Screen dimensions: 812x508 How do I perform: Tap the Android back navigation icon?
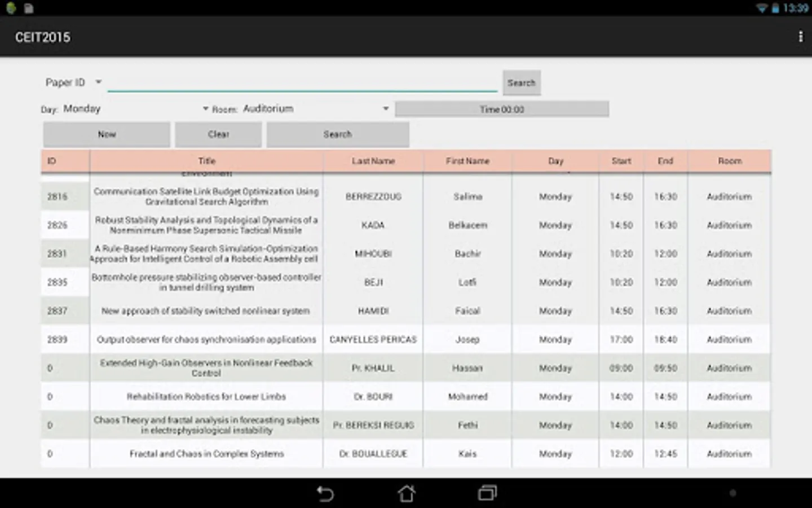(x=325, y=493)
